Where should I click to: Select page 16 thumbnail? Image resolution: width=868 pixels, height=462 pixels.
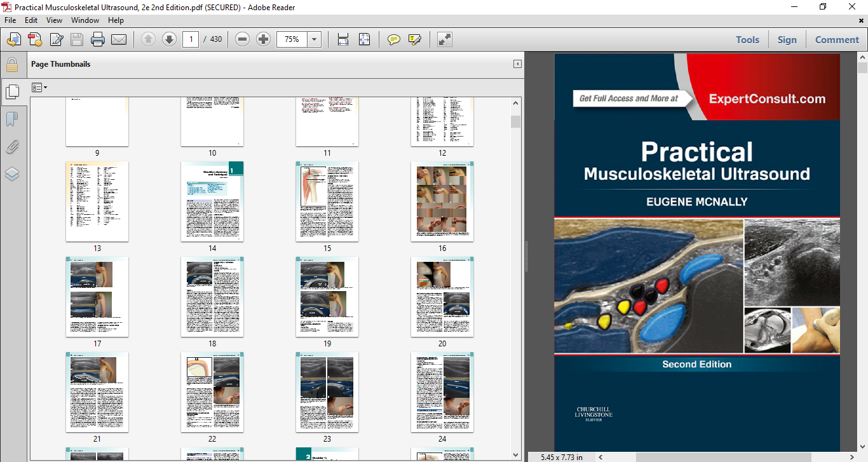click(x=442, y=201)
